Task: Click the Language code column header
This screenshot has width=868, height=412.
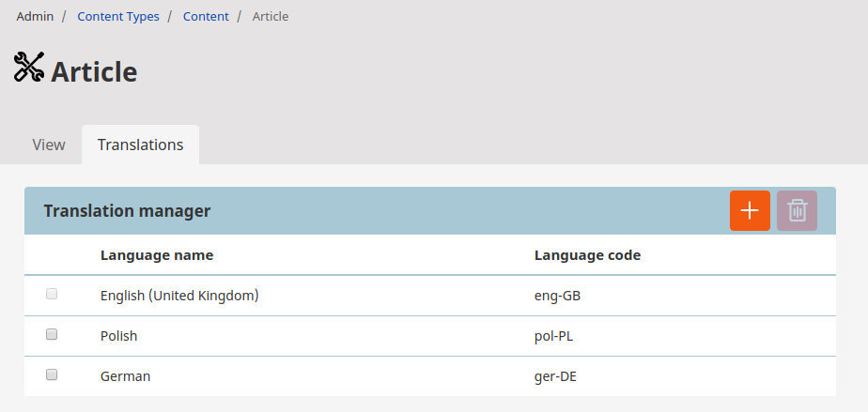Action: coord(587,255)
